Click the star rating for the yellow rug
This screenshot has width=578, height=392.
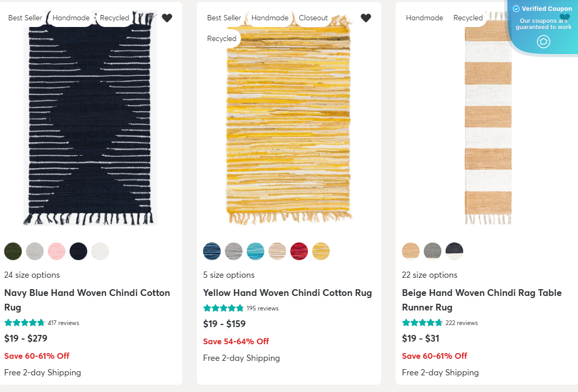coord(223,308)
